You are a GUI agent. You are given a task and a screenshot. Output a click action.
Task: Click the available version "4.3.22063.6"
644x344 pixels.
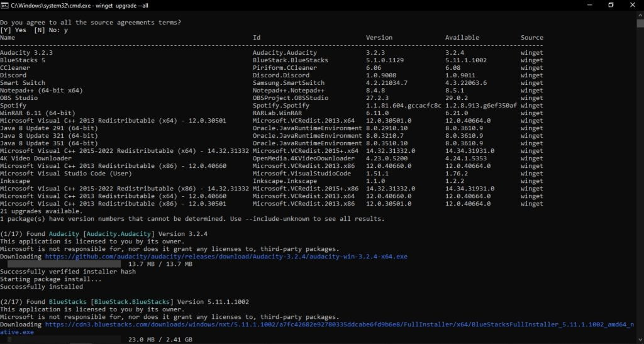point(466,82)
